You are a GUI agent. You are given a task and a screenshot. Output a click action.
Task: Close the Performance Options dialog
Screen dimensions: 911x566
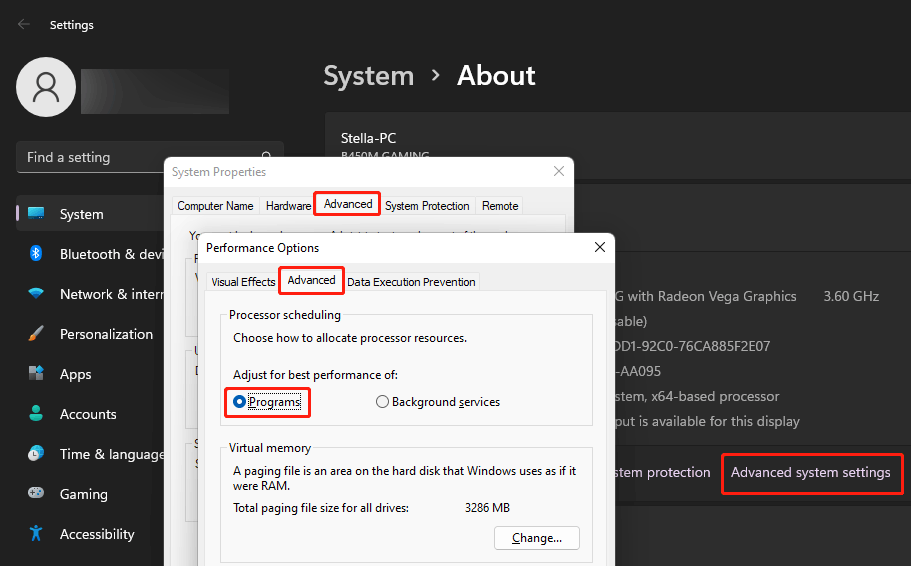coord(600,248)
